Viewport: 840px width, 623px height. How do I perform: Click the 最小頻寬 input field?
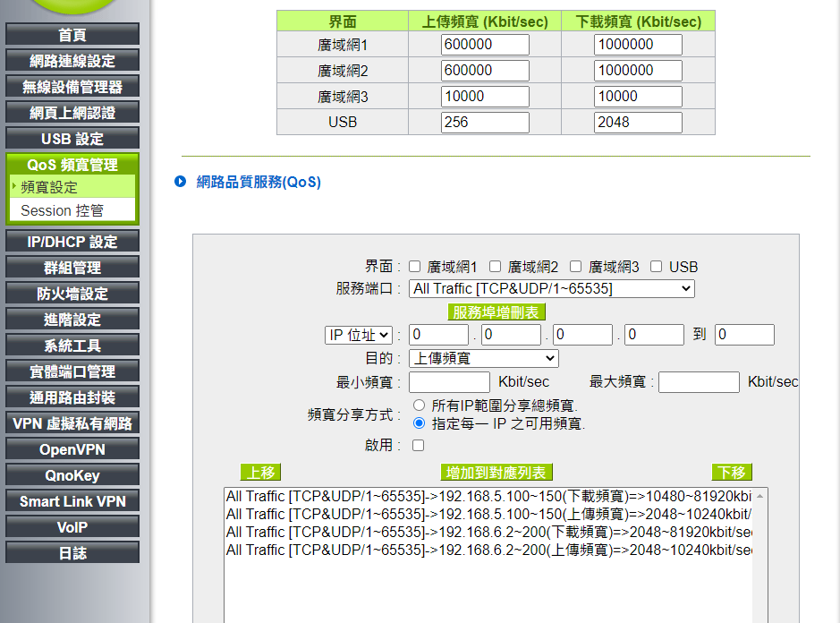pyautogui.click(x=448, y=382)
